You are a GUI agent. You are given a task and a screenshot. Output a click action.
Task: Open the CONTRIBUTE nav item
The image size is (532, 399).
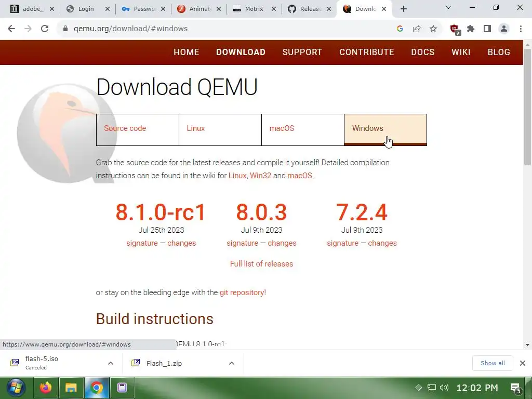(x=366, y=52)
